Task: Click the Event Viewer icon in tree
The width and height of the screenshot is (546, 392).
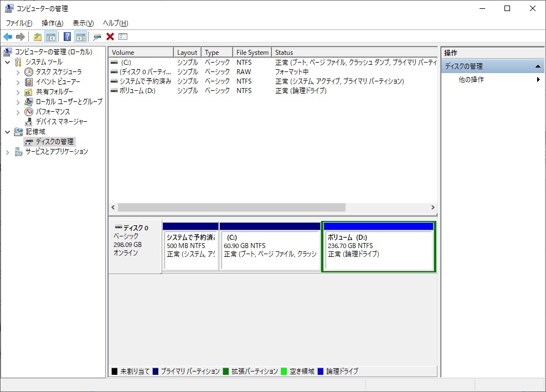Action: (29, 82)
